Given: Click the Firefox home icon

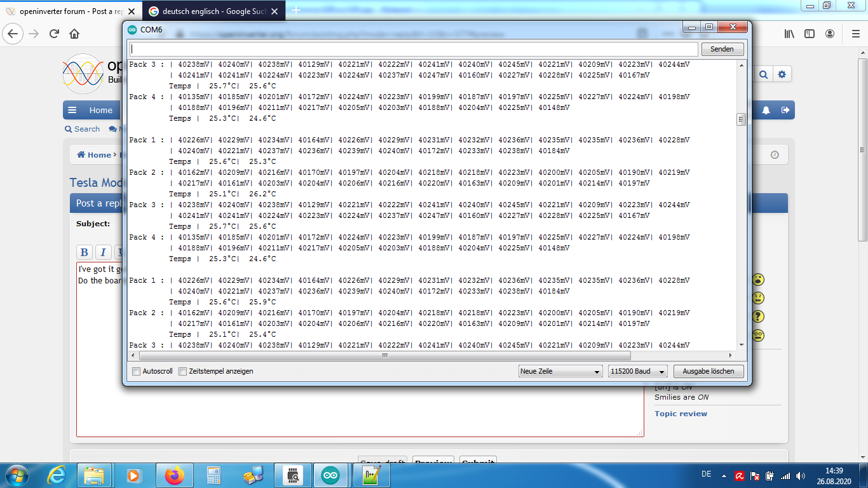Looking at the screenshot, I should tap(74, 34).
